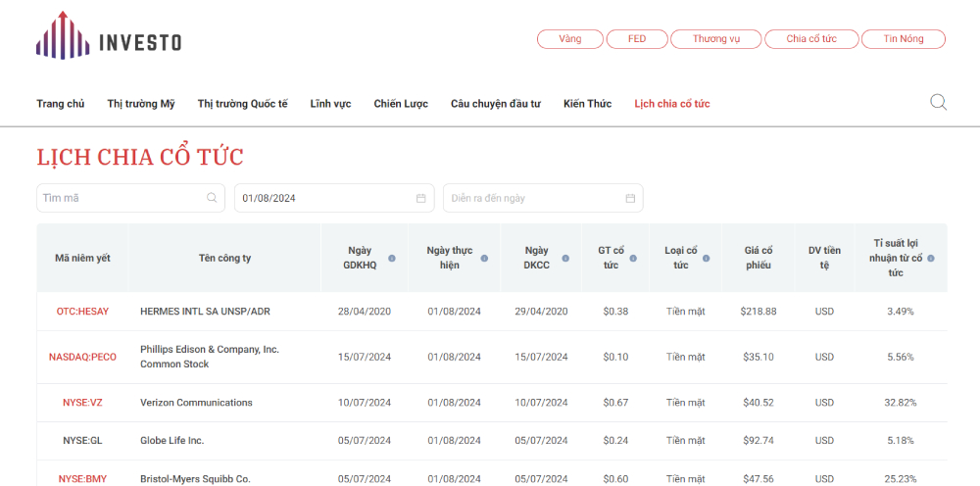The width and height of the screenshot is (980, 486).
Task: Click stock price $35.10
Action: [759, 358]
